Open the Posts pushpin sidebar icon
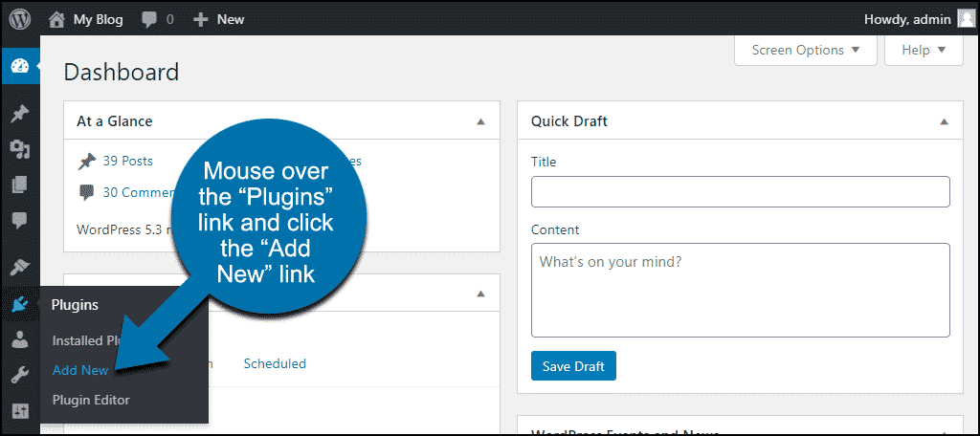Screen dimensions: 980x436 point(20,114)
